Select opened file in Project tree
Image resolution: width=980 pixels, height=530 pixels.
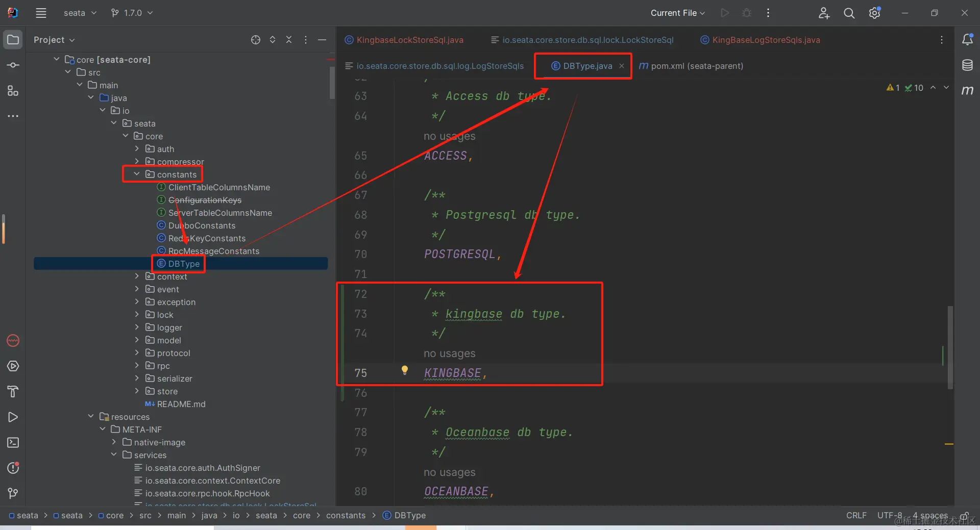[x=256, y=40]
